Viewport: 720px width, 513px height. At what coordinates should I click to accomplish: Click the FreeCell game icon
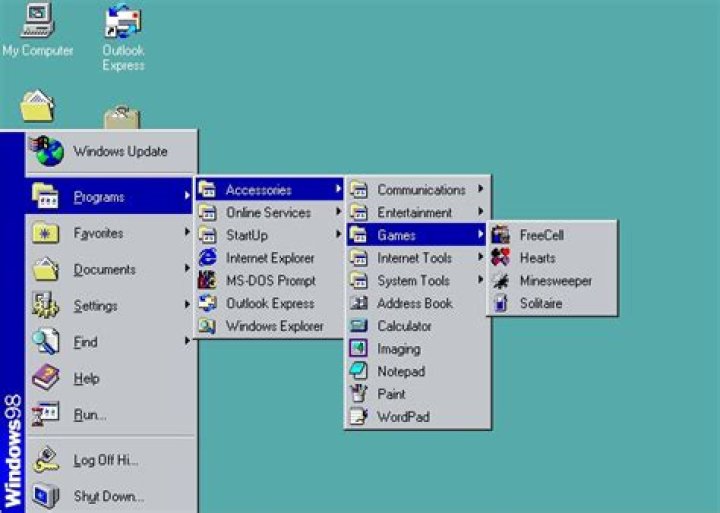[x=501, y=235]
